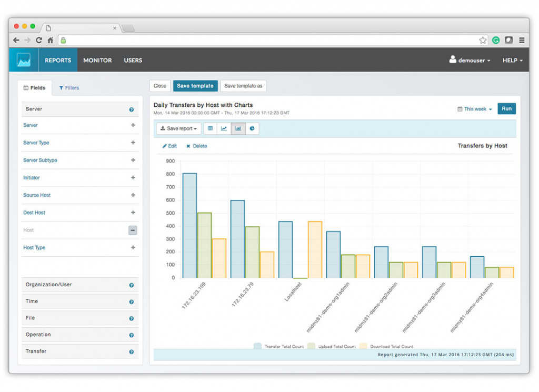This screenshot has height=392, width=539.
Task: Add the Source Host field
Action: [x=133, y=195]
